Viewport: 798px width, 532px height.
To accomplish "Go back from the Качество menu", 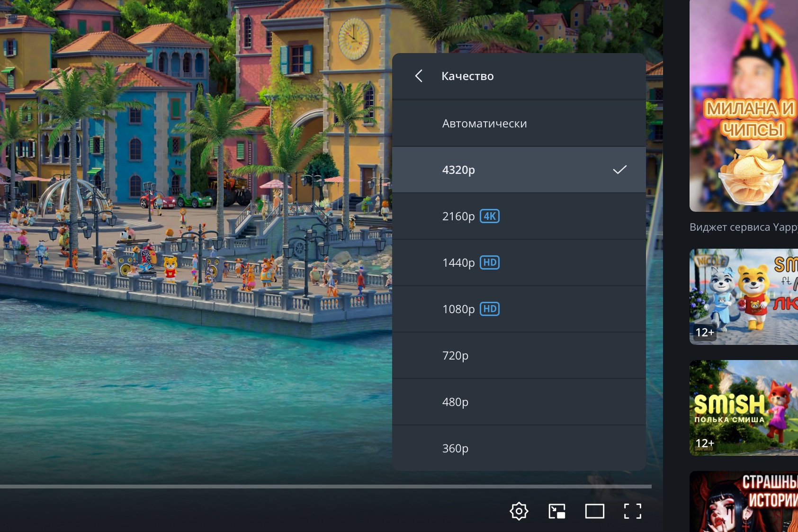I will [419, 76].
